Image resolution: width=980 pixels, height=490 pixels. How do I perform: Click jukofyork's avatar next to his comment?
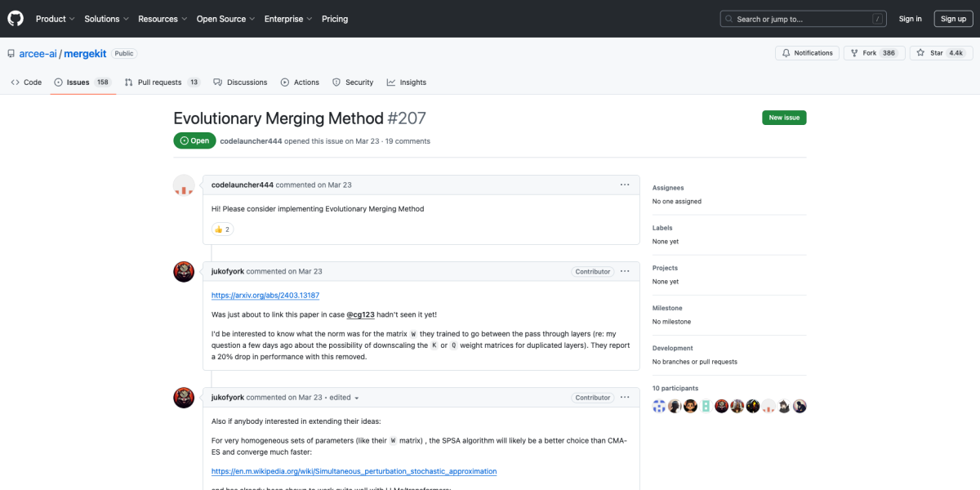[184, 271]
